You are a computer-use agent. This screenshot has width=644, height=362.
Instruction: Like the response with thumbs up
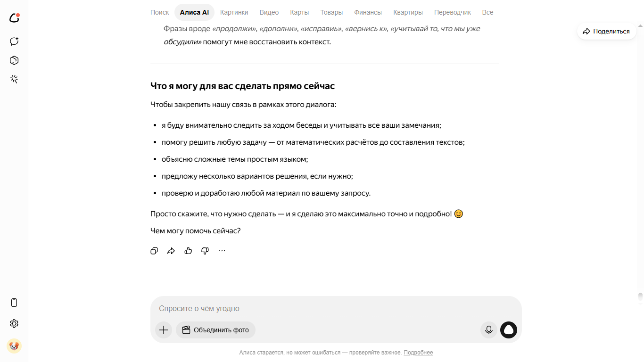pyautogui.click(x=188, y=251)
